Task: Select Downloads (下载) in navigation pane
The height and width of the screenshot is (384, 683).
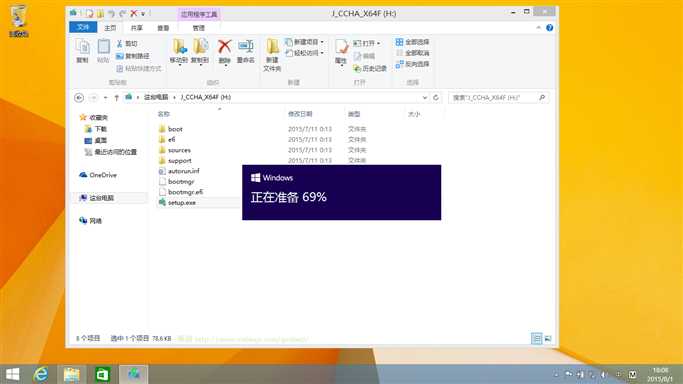Action: [x=101, y=128]
